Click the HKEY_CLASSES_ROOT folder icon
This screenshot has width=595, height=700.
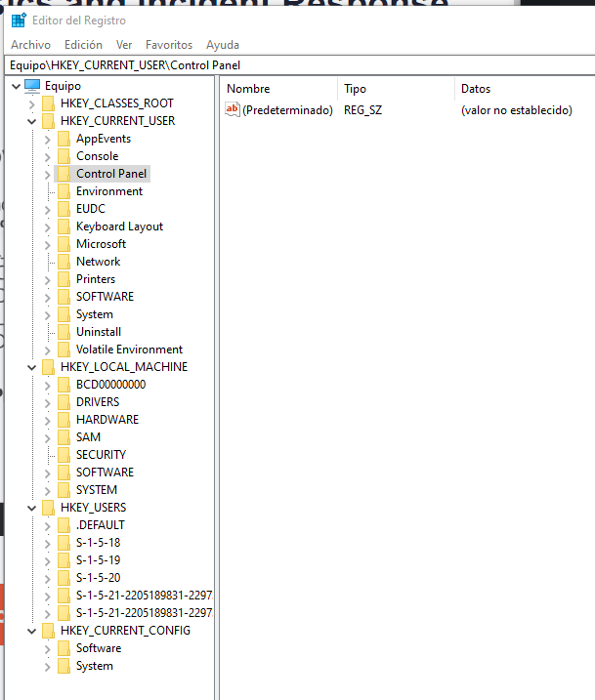[48, 103]
